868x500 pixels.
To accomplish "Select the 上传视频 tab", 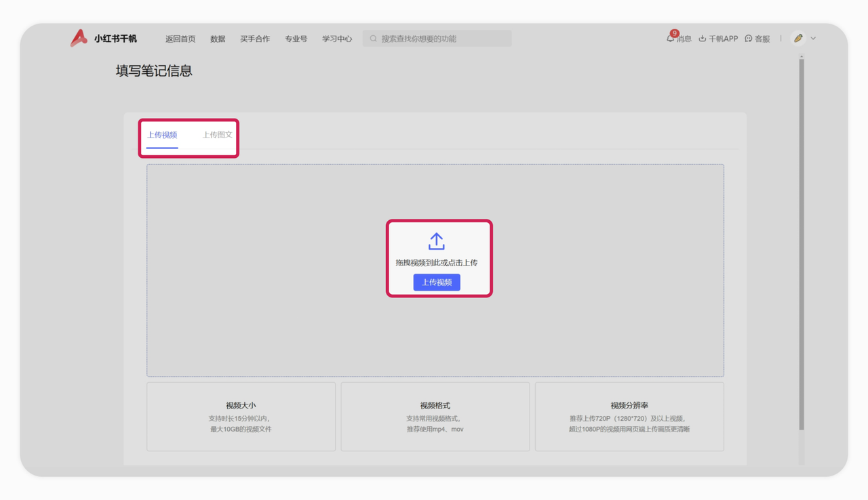I will (162, 135).
